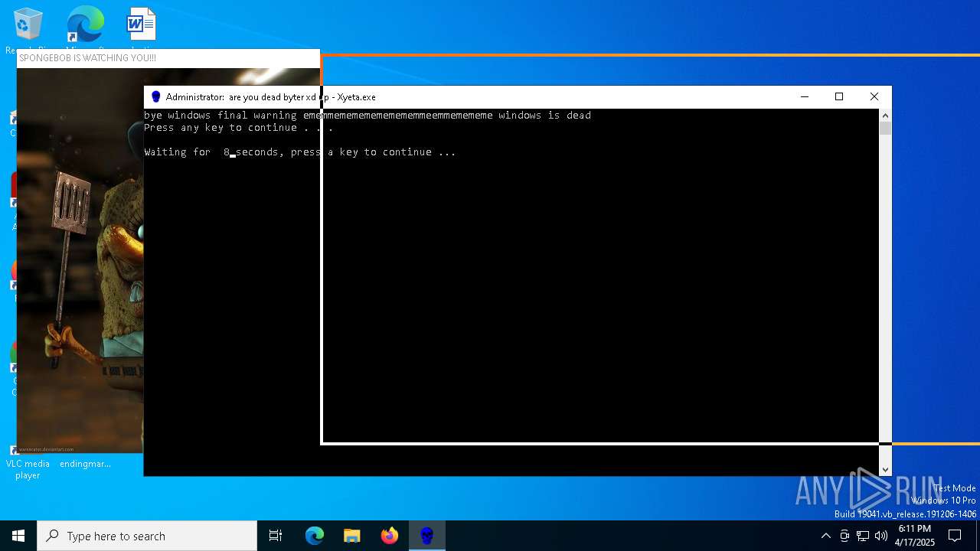Maximize the Xyeta.exe console window

pos(839,97)
